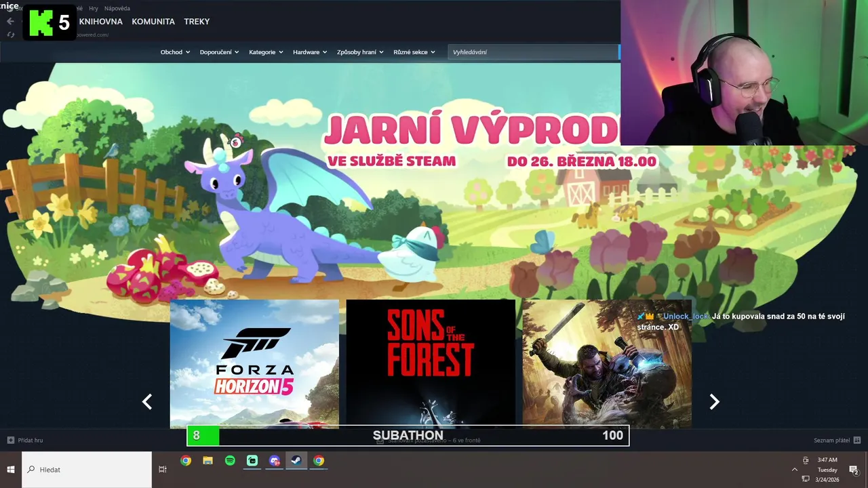
Task: Show hidden system tray icons
Action: 795,469
